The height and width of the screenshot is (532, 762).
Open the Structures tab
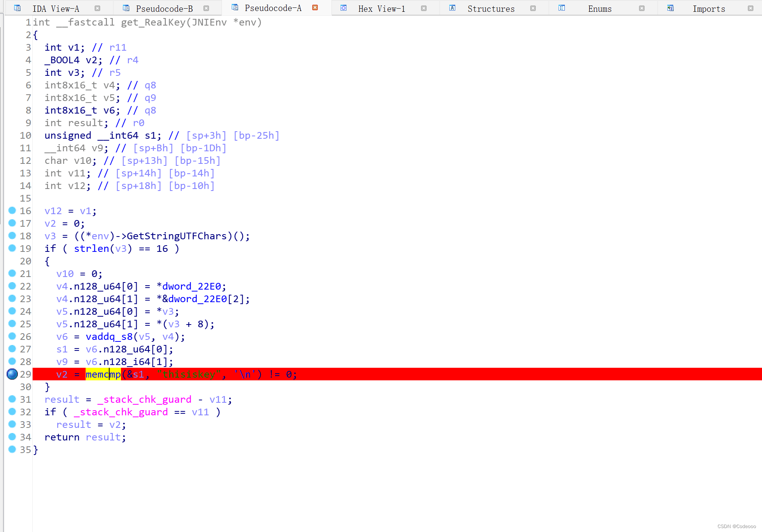[491, 9]
